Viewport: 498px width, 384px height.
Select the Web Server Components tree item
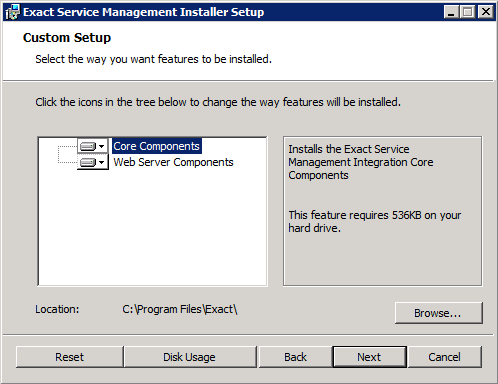[x=173, y=162]
